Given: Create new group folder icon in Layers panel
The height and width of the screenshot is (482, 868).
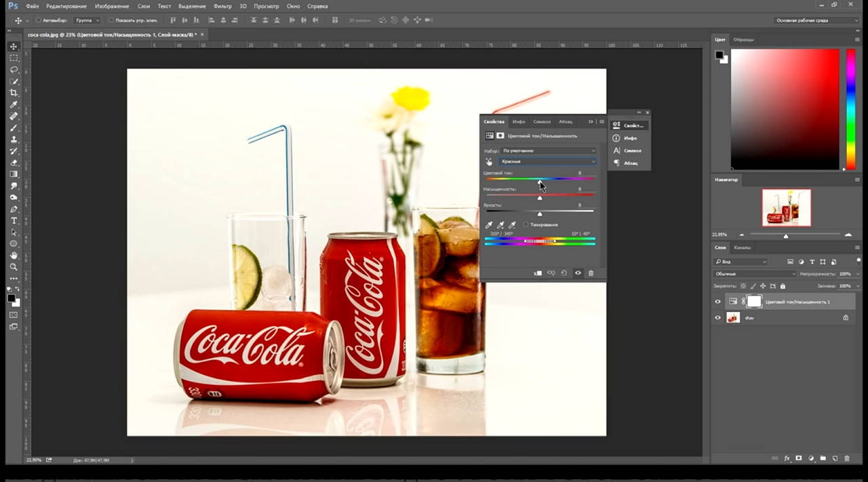Looking at the screenshot, I should click(x=823, y=458).
